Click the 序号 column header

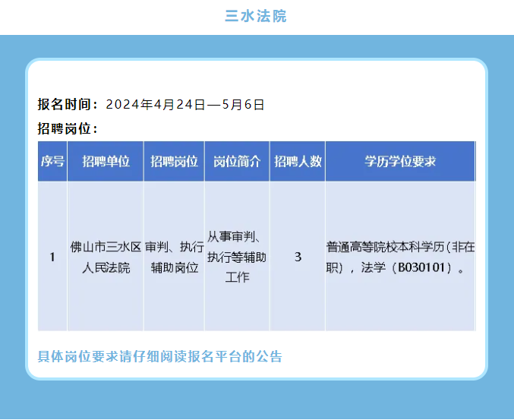click(x=52, y=161)
